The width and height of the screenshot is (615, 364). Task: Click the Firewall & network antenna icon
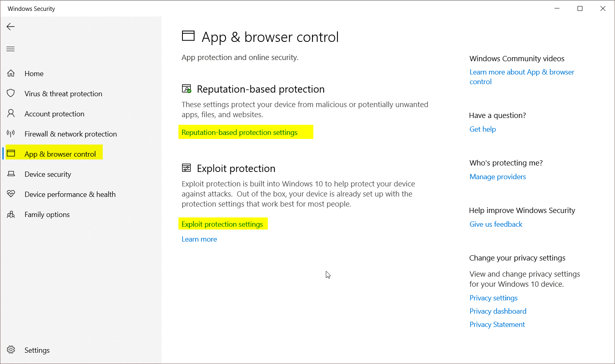pos(11,133)
